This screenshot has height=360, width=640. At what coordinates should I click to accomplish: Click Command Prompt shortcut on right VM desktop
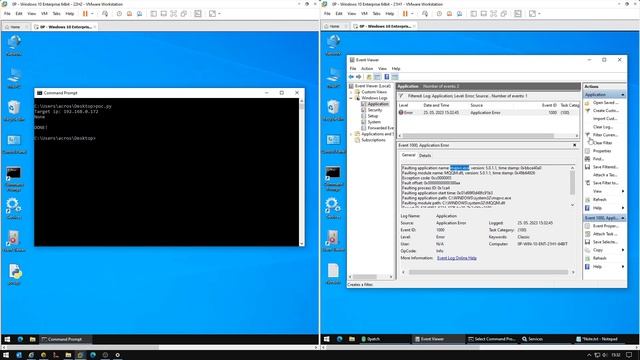click(x=333, y=178)
